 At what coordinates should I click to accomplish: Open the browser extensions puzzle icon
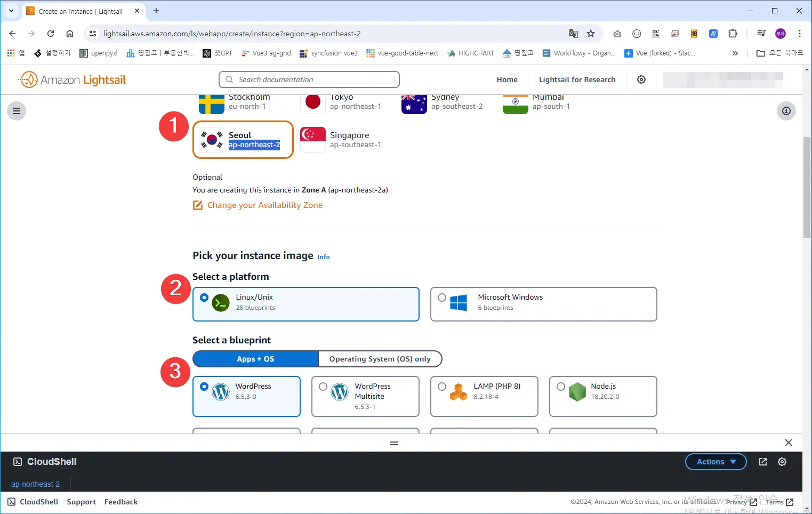pyautogui.click(x=733, y=34)
